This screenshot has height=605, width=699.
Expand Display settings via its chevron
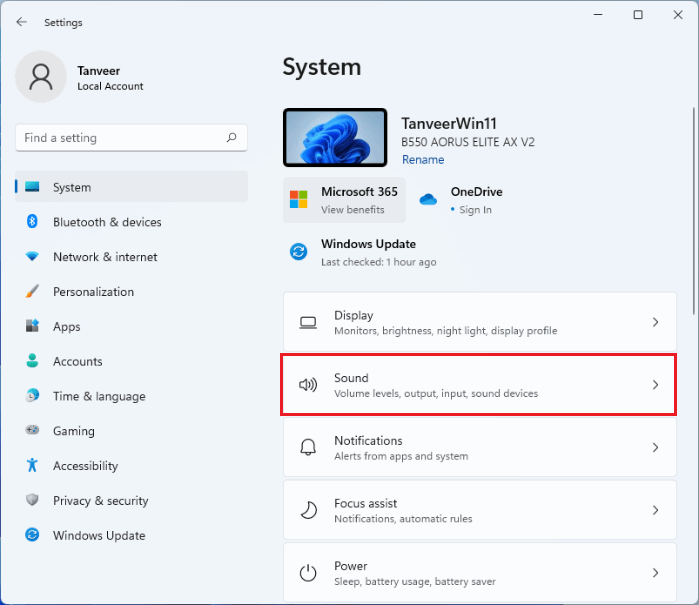[655, 322]
